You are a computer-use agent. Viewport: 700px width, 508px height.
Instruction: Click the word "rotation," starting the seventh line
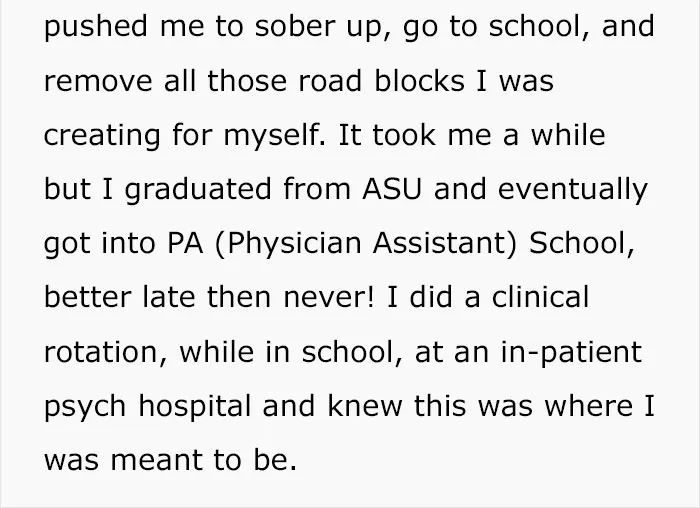click(105, 353)
